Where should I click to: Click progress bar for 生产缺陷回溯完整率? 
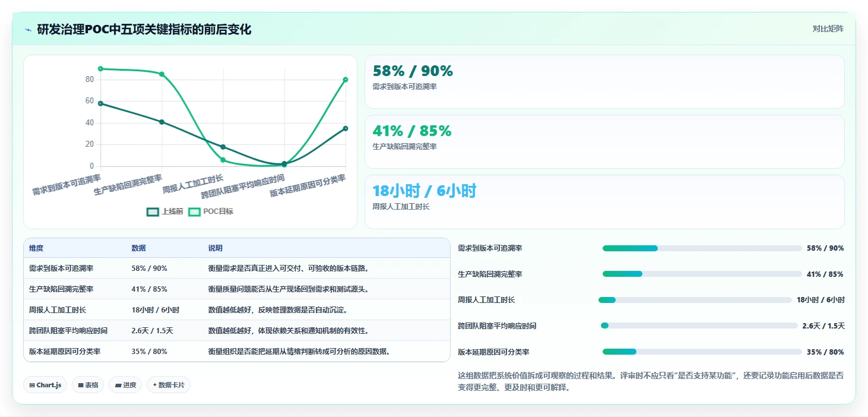point(702,274)
